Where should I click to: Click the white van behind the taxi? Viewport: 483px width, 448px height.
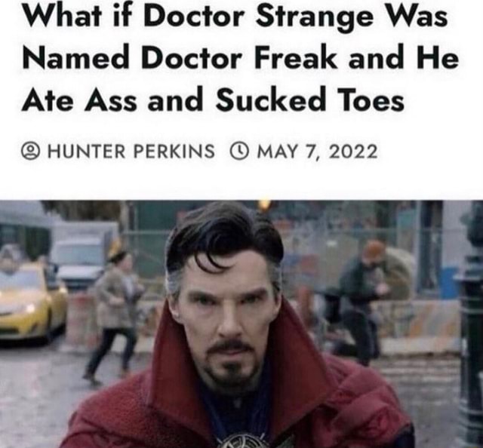[82, 251]
